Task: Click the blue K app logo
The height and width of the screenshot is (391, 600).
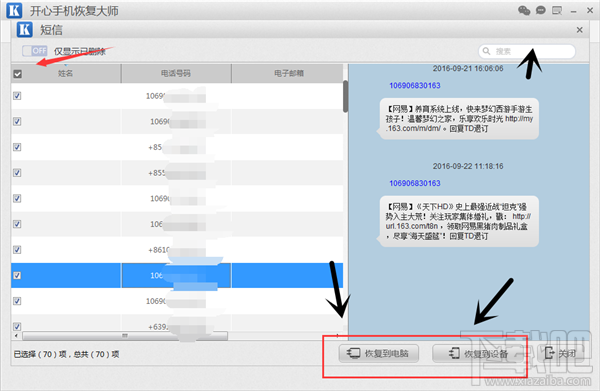Action: pyautogui.click(x=14, y=10)
